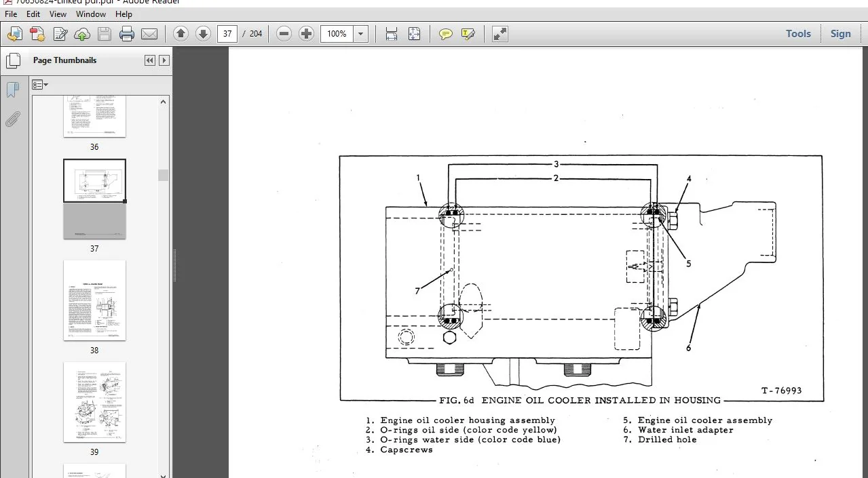Click legend text 'Capscrews'
The image size is (868, 478).
point(407,450)
